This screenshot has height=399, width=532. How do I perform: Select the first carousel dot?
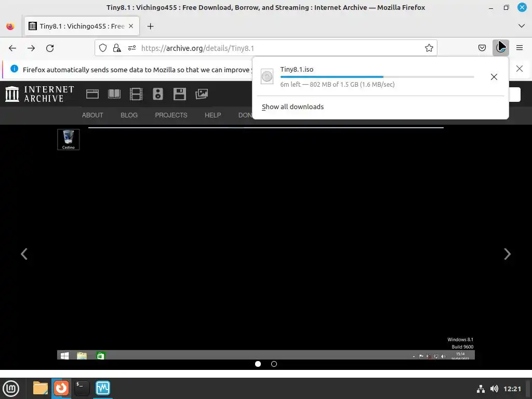point(258,364)
